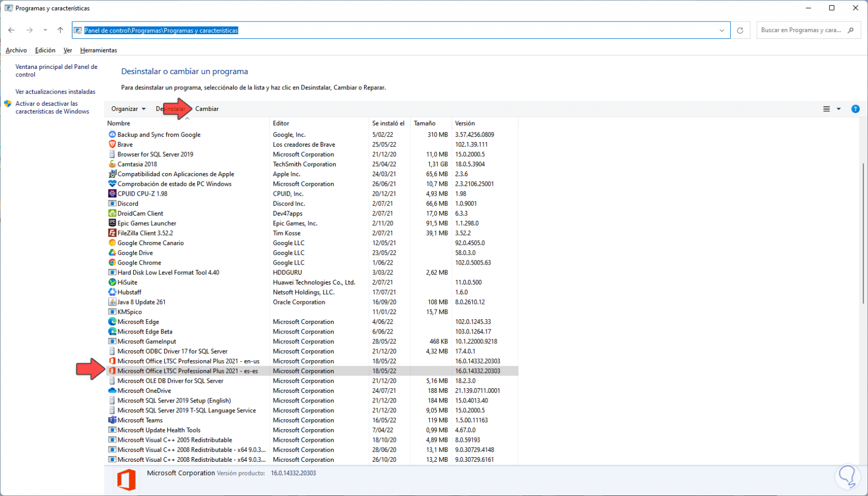Click the Back navigation arrow

click(12, 31)
